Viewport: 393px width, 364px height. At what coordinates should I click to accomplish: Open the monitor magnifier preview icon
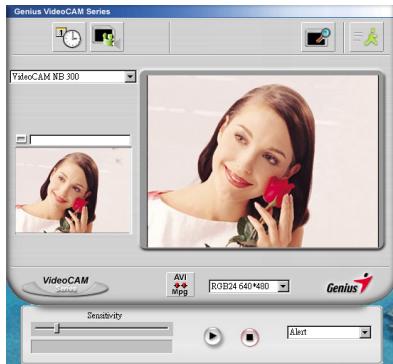(318, 37)
